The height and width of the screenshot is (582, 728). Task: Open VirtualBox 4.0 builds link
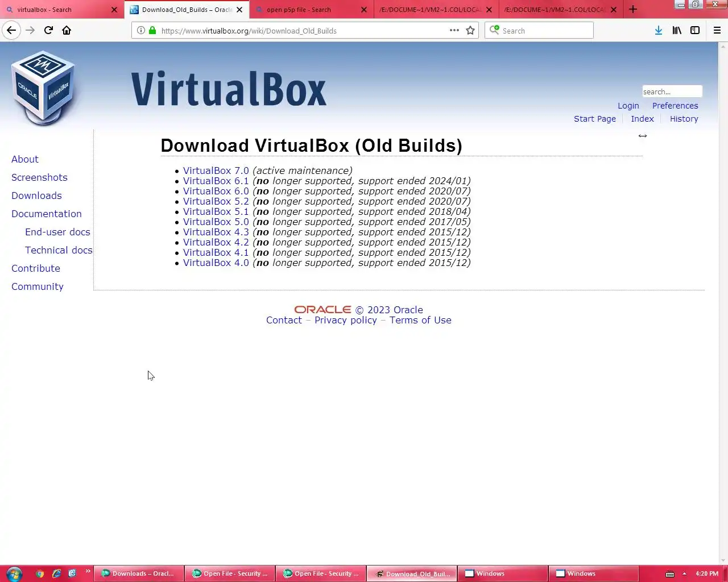click(x=216, y=263)
